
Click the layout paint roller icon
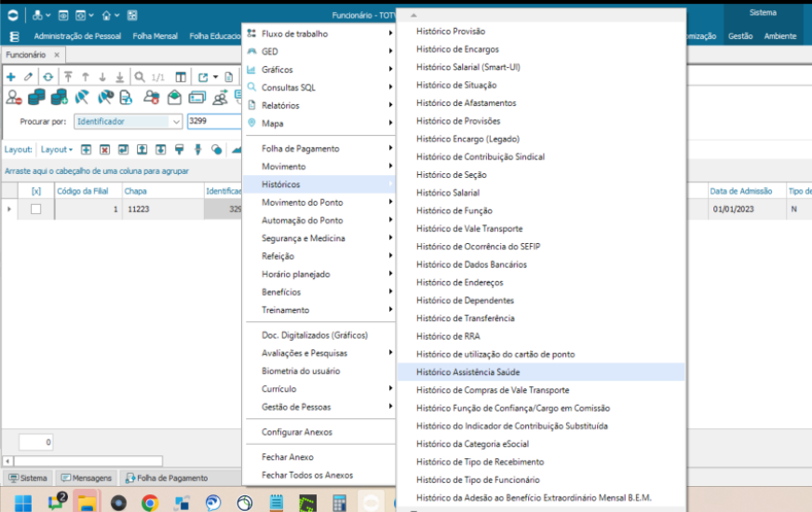tap(179, 150)
